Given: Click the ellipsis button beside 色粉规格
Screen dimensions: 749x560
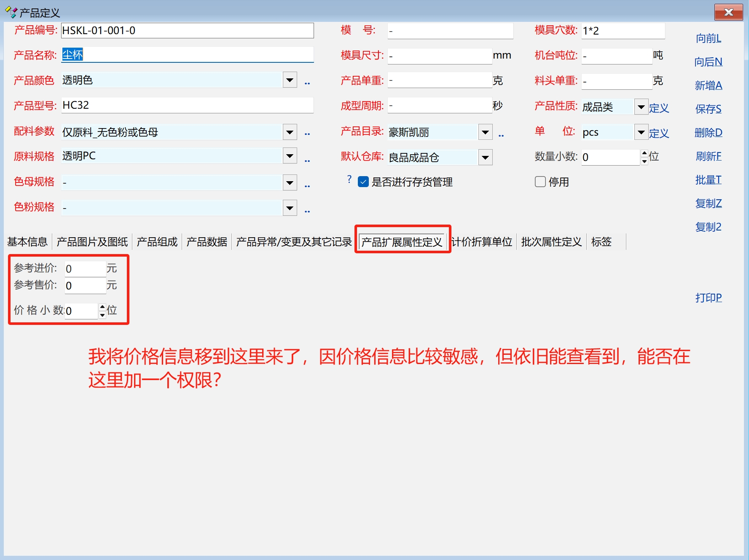Looking at the screenshot, I should [307, 211].
